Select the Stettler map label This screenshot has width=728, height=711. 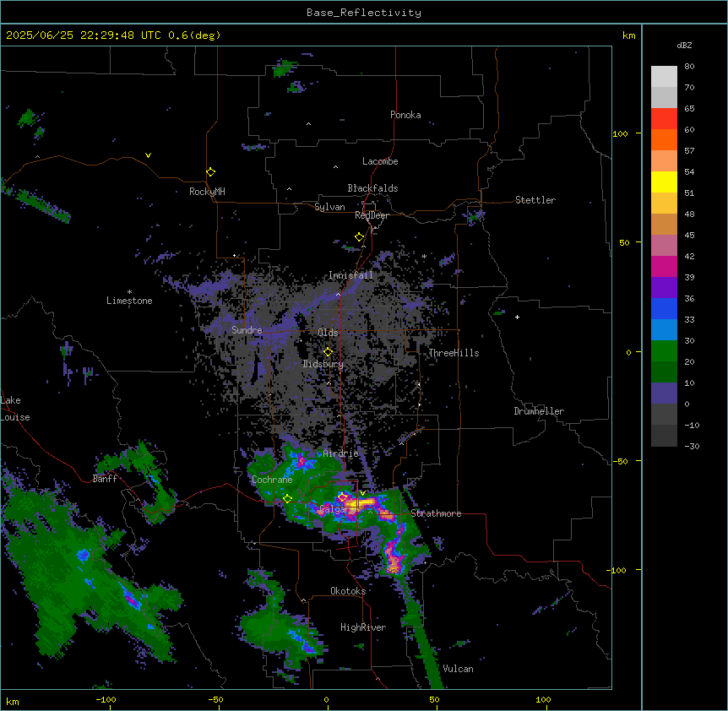535,200
